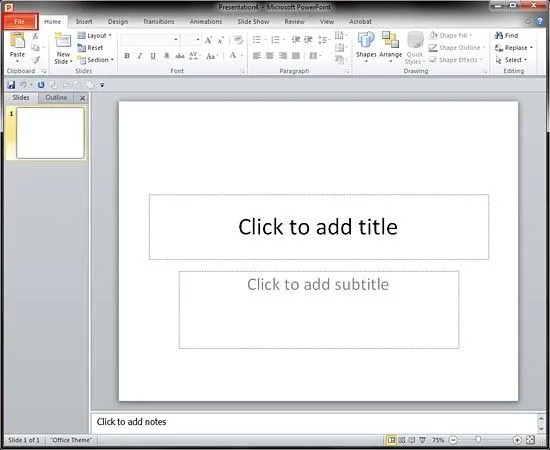Viewport: 550px width, 450px height.
Task: Open the Line Spacing options
Action: 323,40
